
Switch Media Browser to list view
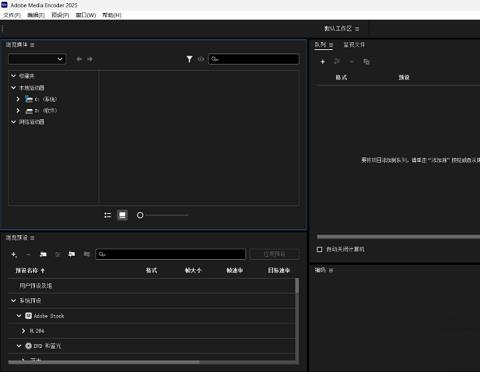tap(107, 215)
